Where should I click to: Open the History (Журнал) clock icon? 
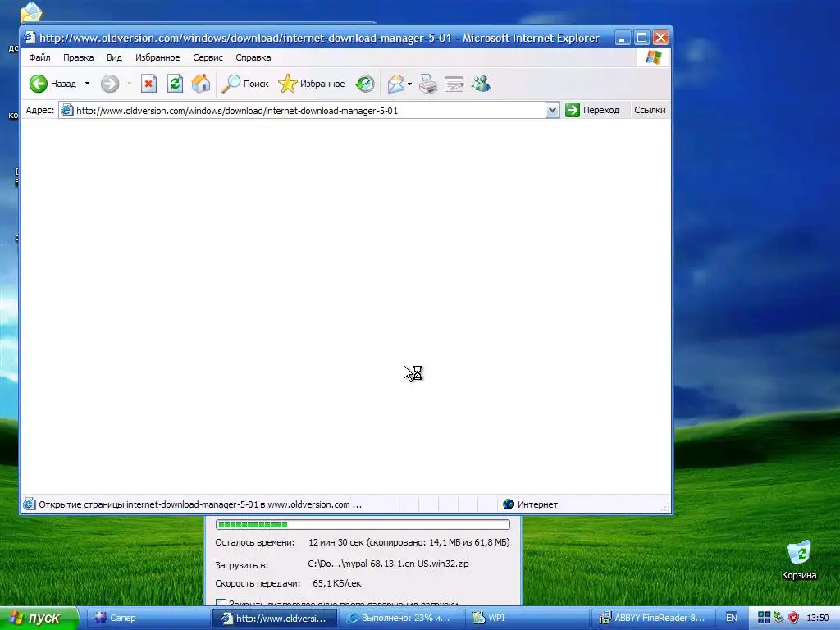pyautogui.click(x=365, y=84)
